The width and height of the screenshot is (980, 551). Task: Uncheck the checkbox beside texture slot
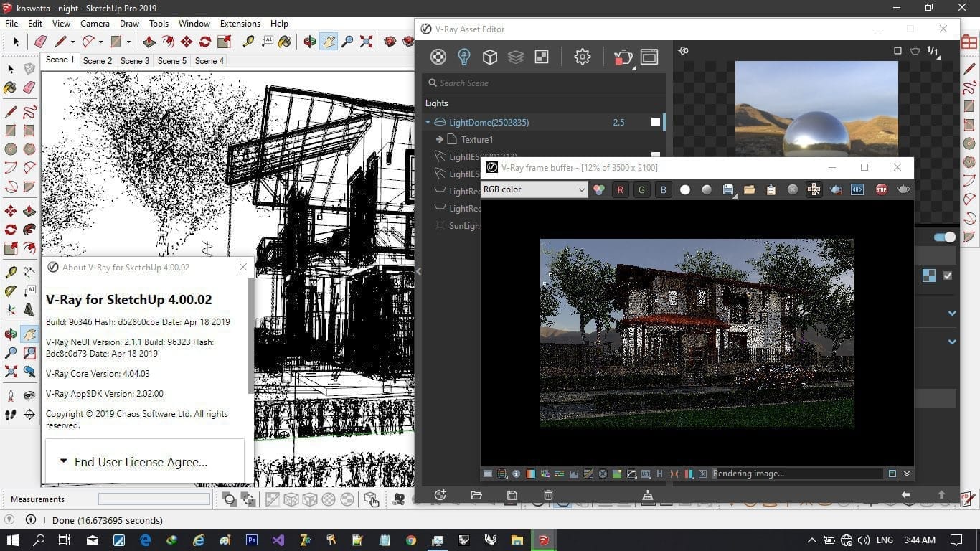click(948, 275)
